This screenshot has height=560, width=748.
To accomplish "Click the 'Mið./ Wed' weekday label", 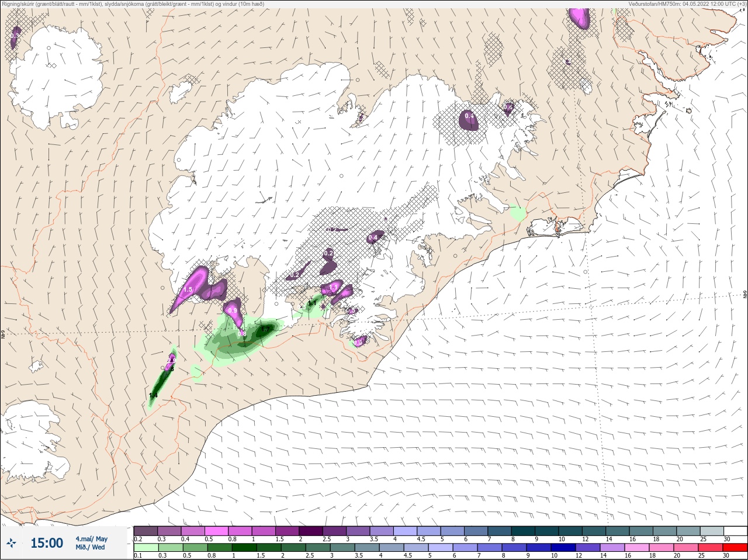I will [90, 547].
